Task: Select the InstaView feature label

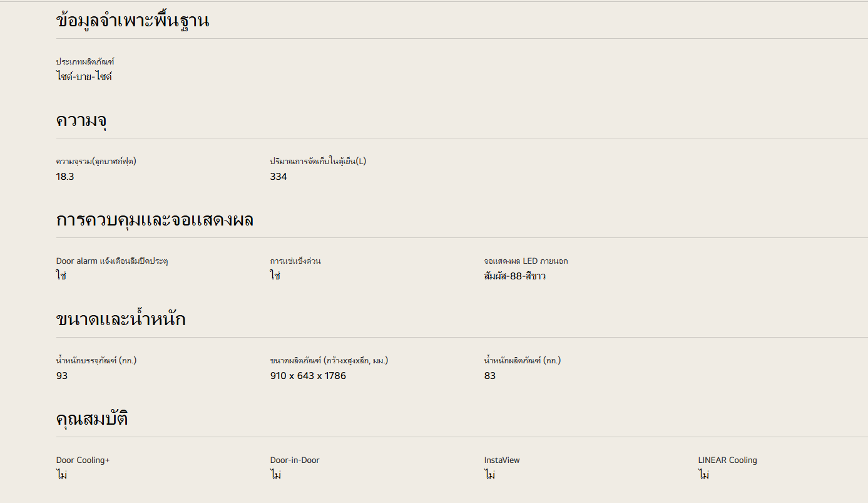Action: pyautogui.click(x=502, y=460)
